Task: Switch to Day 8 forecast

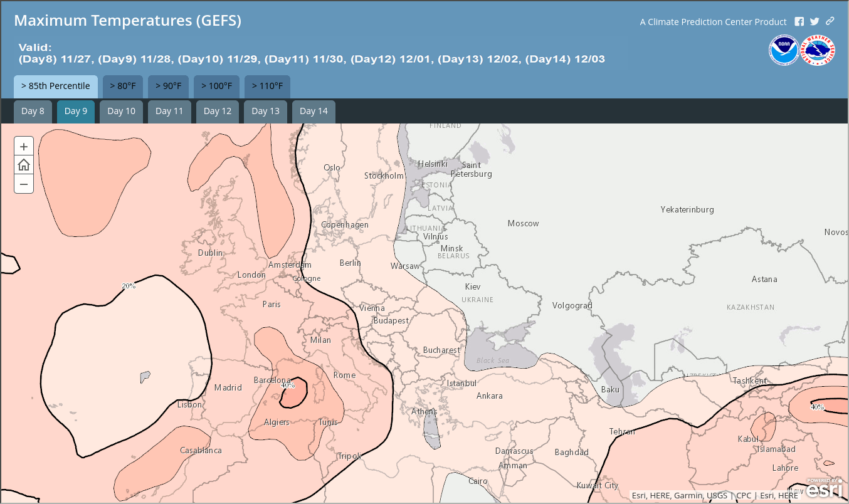Action: pos(33,111)
